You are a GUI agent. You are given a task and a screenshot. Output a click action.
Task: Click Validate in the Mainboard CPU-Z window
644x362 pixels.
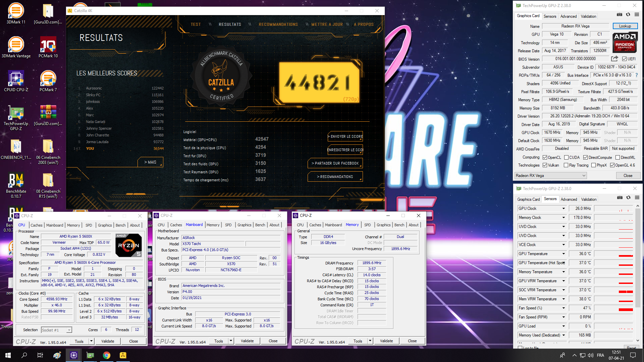pyautogui.click(x=247, y=341)
